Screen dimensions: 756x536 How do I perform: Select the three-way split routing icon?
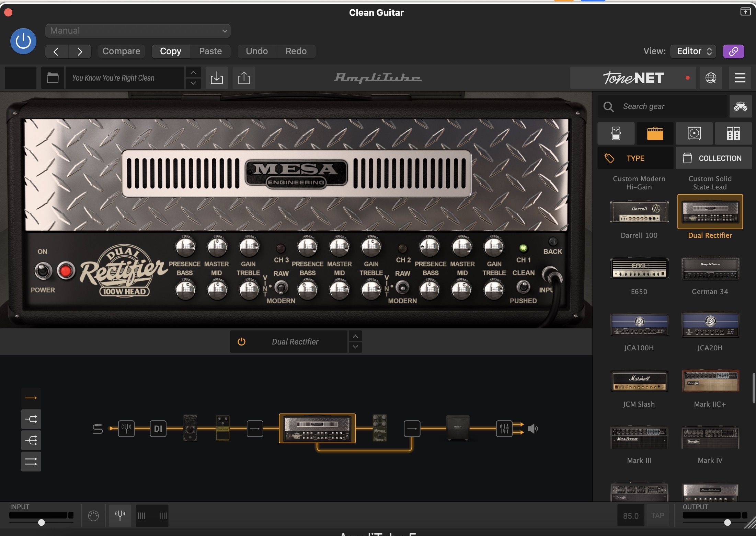pos(31,441)
